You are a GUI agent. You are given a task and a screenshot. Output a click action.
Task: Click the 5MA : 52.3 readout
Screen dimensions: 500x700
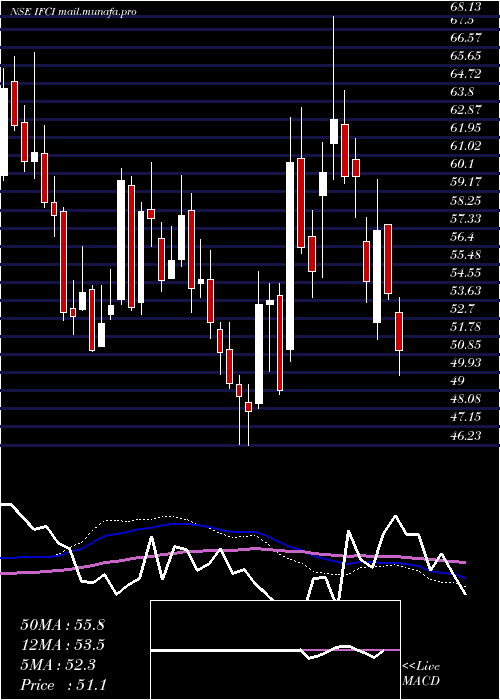[x=58, y=665]
